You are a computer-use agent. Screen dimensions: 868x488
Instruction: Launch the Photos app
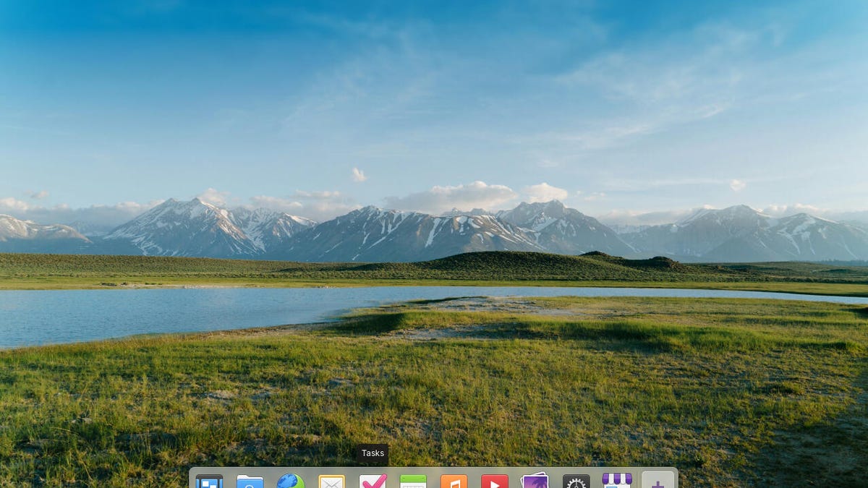[536, 479]
